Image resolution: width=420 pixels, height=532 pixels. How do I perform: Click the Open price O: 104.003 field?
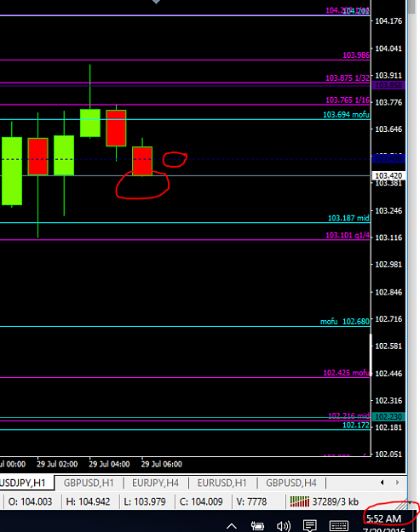click(30, 501)
